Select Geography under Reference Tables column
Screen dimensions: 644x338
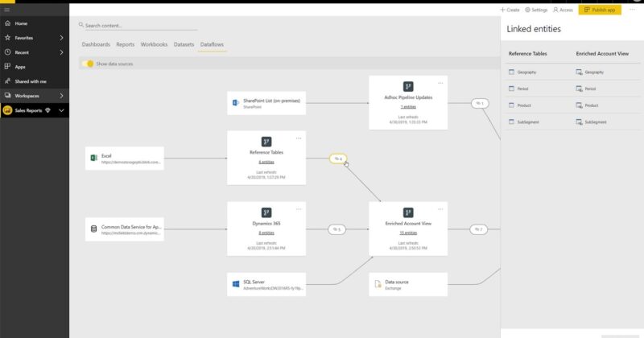[x=526, y=72]
